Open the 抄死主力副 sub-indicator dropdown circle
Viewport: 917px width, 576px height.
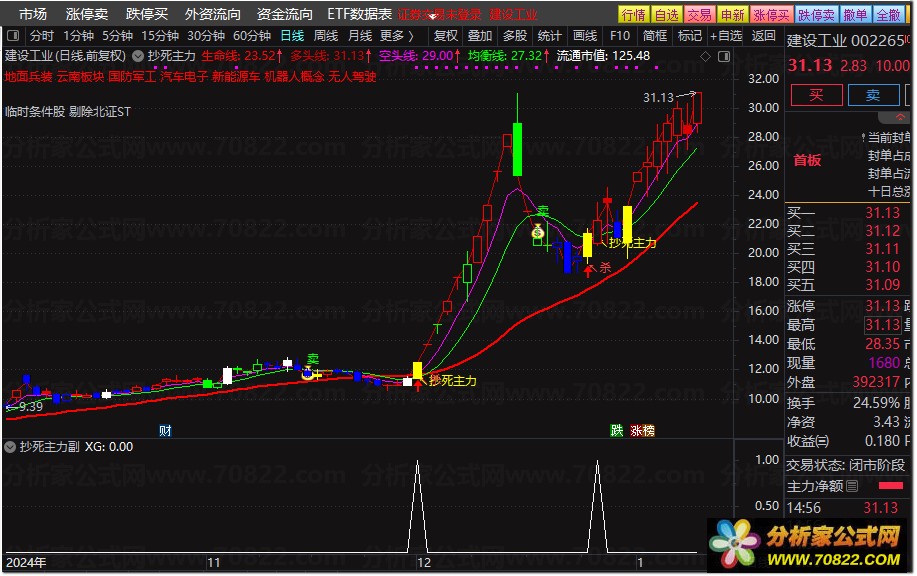[10, 447]
